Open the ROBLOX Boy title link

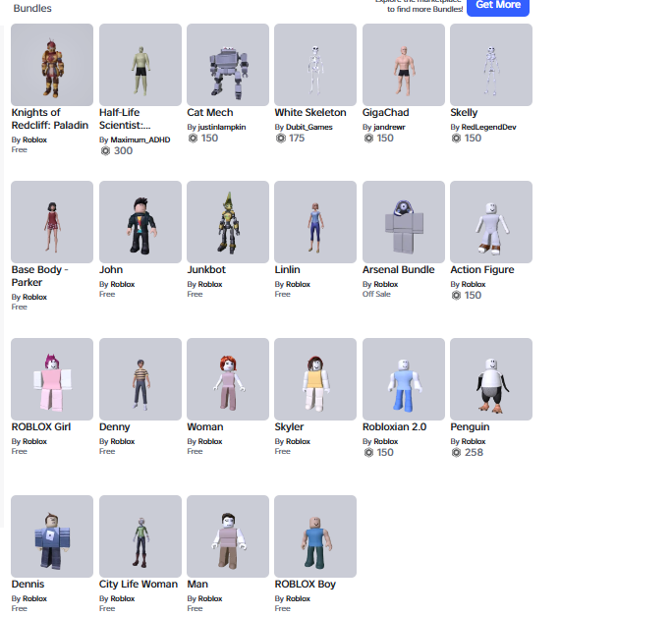(306, 585)
